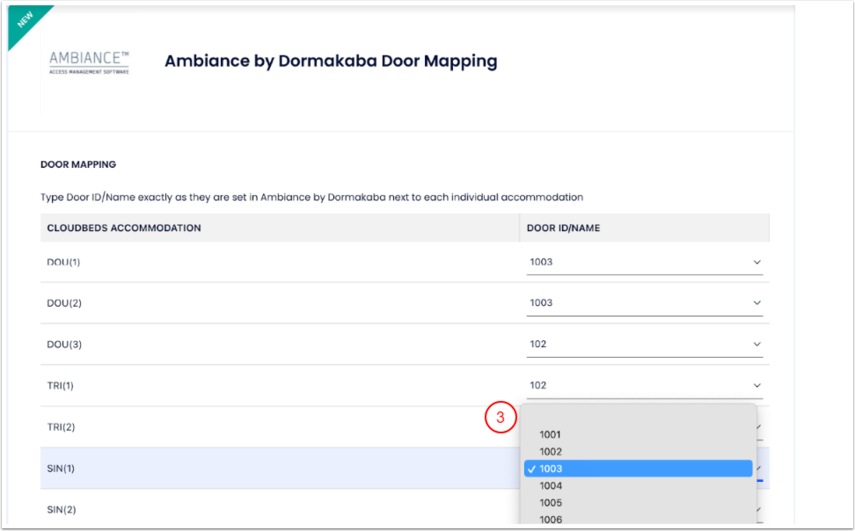855x531 pixels.
Task: Choose door 1006 at the list bottom
Action: [x=550, y=519]
